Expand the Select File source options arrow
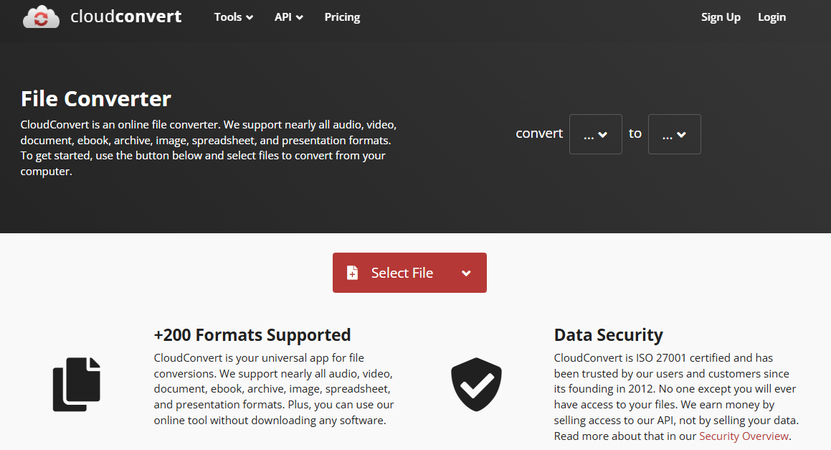Screen dimensions: 831x450 [x=466, y=273]
